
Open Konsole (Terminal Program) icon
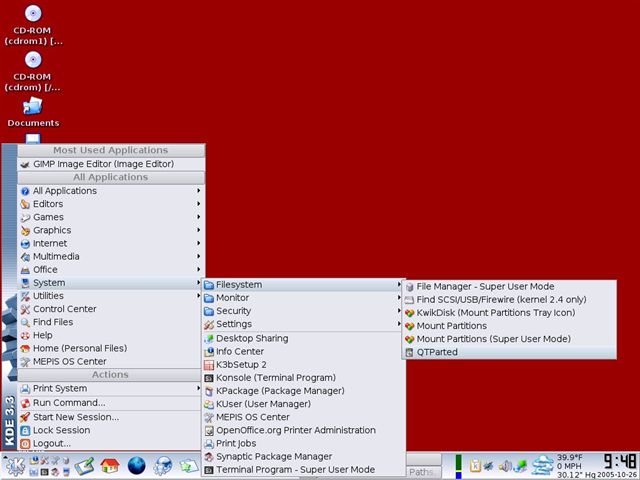[x=209, y=378]
